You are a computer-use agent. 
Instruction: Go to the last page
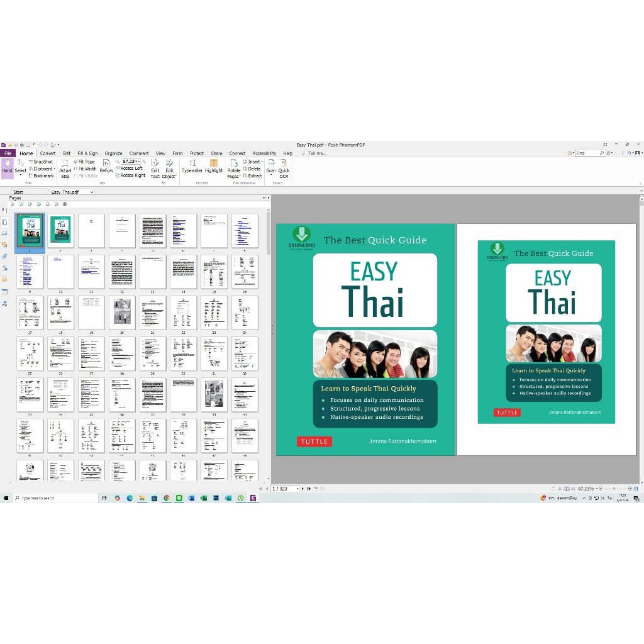(x=309, y=489)
